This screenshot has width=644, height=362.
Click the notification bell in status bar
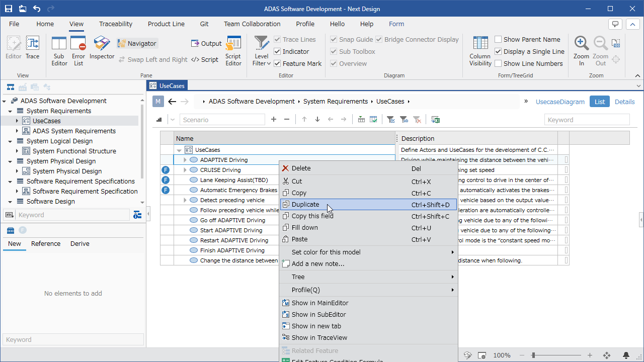click(x=626, y=355)
